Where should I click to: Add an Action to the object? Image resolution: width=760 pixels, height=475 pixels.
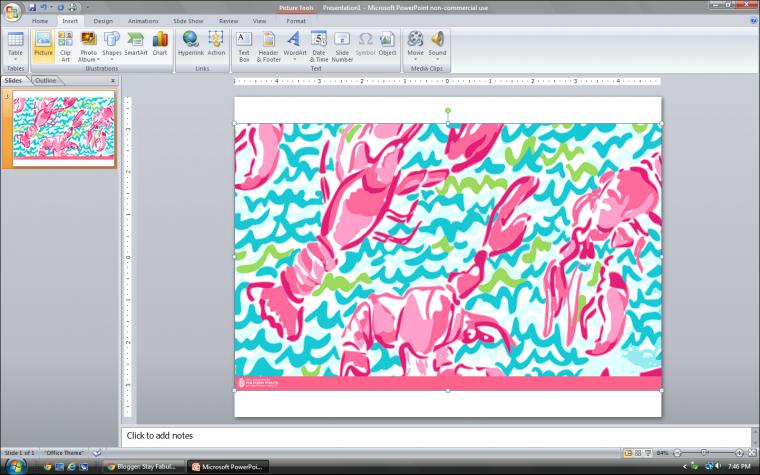pyautogui.click(x=216, y=46)
